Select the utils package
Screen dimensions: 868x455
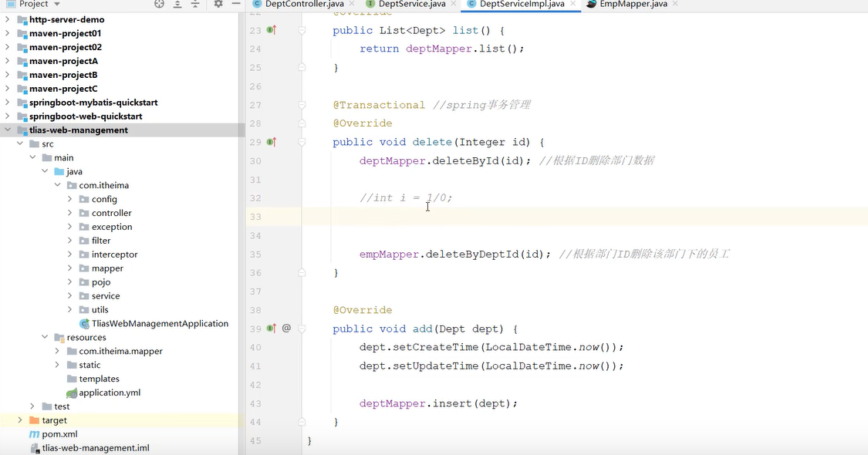point(100,310)
